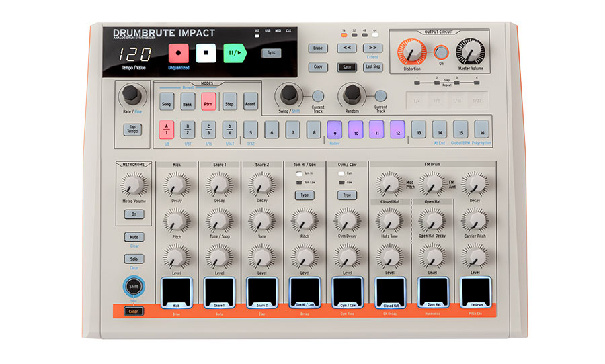Viewport: 605px width, 364px height.
Task: Toggle the Distortion On button
Action: tap(441, 52)
